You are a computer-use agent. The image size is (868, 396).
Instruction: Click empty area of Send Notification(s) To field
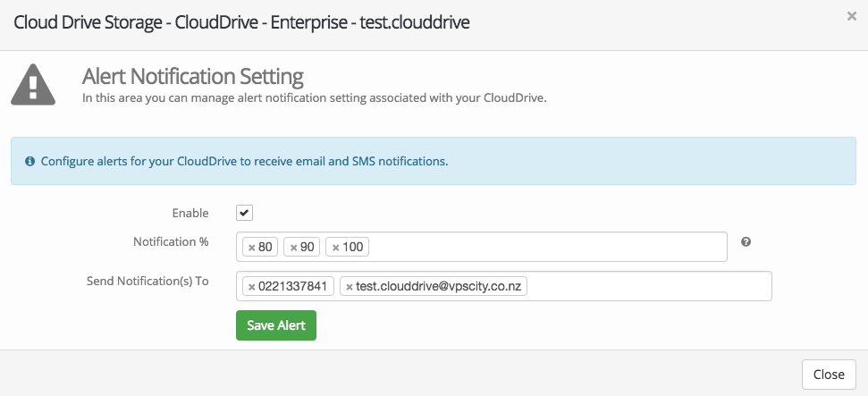[x=653, y=287]
